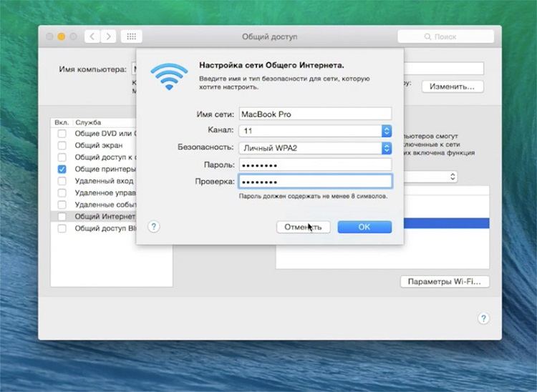This screenshot has height=392, width=537.
Task: Tick the Удаленный вход checkbox
Action: click(x=62, y=182)
